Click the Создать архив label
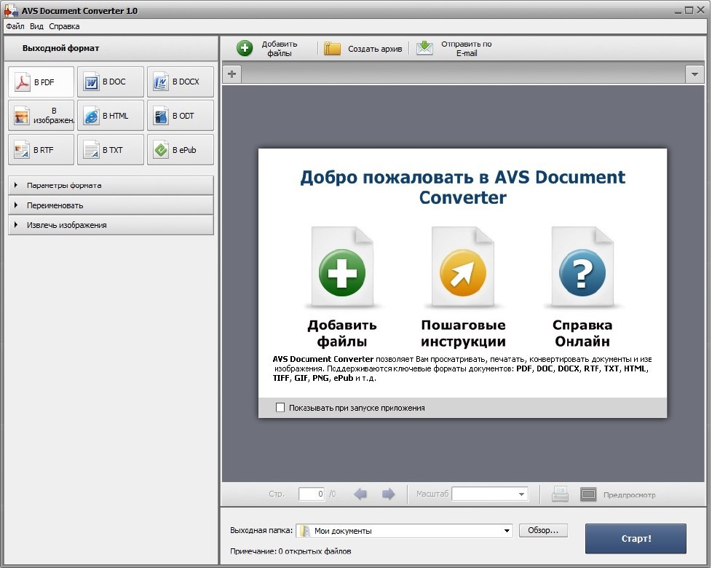Viewport: 728px width, 568px height. point(375,49)
